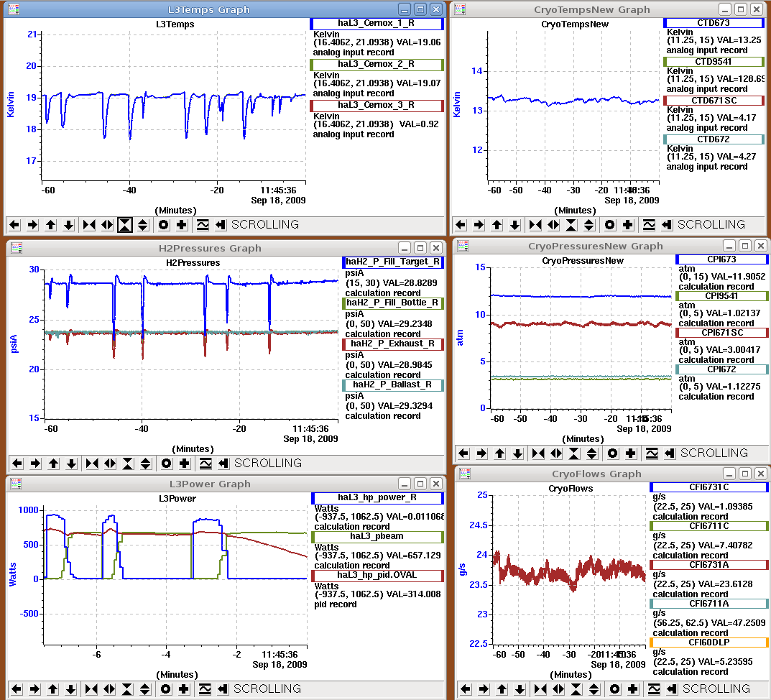
Task: Select the CTD671SC curve legend entry
Action: pos(714,101)
